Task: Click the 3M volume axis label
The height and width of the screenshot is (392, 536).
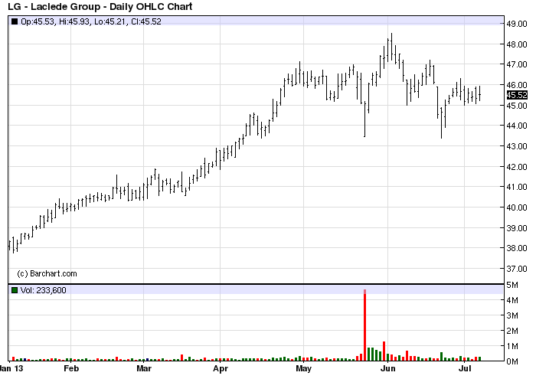Action: click(x=512, y=315)
